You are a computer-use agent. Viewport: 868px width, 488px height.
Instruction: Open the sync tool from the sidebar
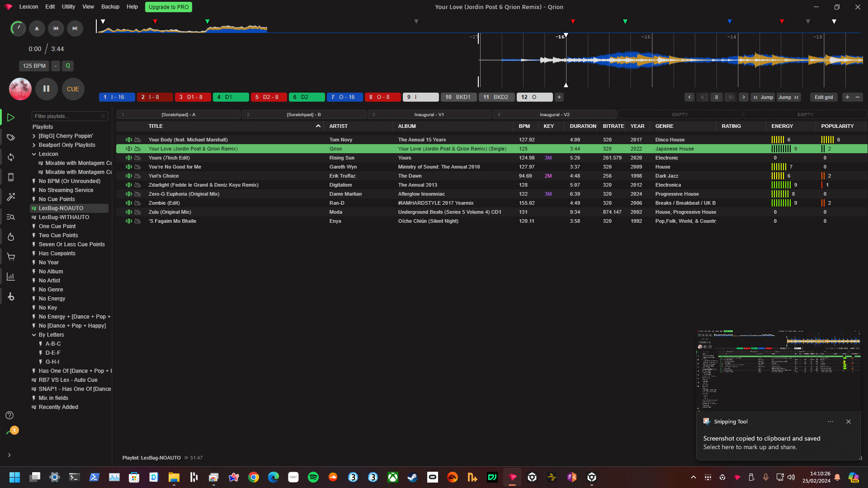point(11,157)
